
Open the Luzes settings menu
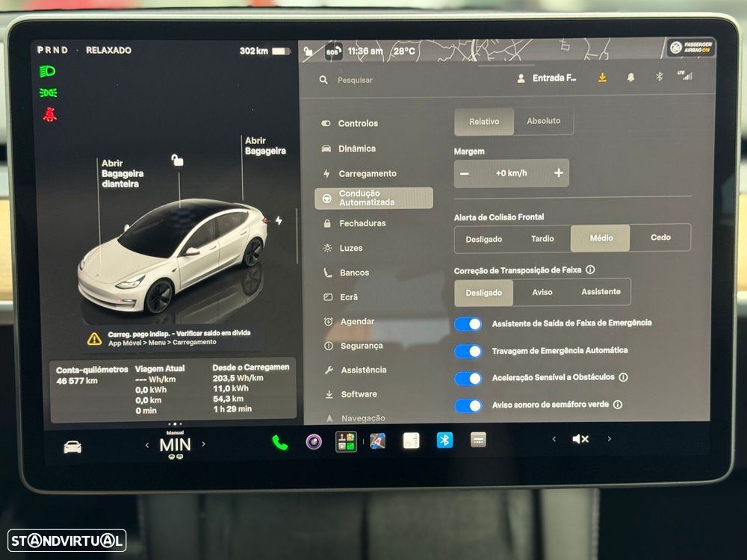tap(343, 248)
